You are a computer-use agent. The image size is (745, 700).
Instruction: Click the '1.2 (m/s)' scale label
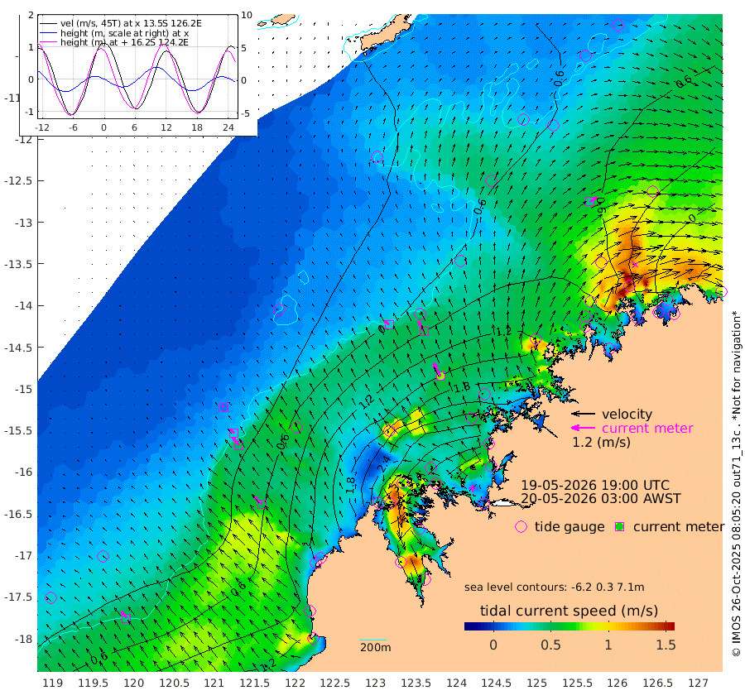tap(601, 443)
